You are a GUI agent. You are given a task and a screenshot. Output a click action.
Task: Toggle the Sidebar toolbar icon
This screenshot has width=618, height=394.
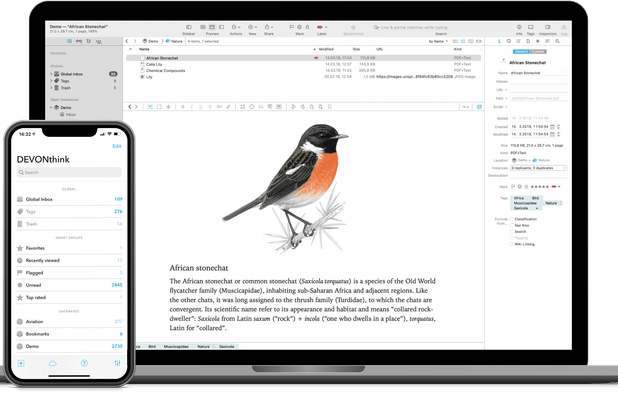click(189, 27)
